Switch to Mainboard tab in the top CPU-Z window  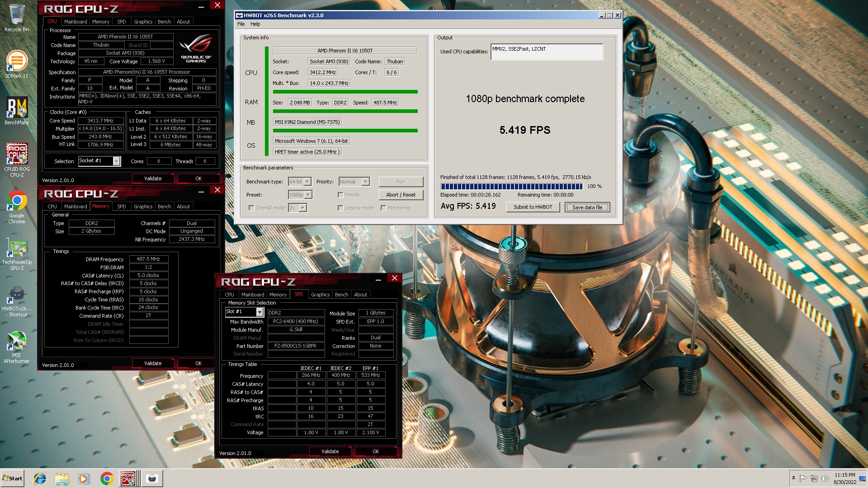(75, 22)
